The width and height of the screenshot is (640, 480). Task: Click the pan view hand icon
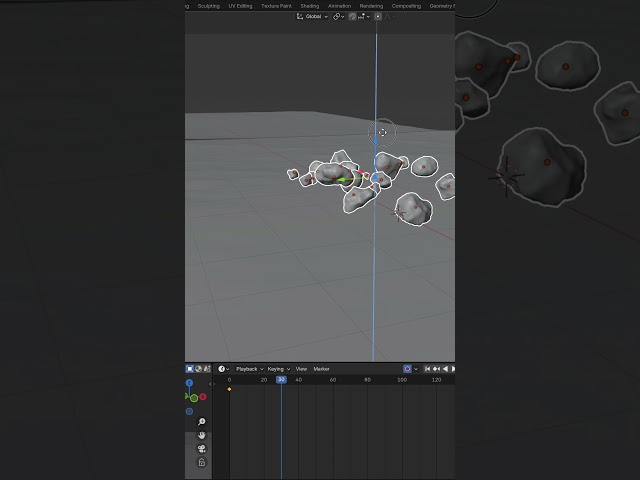tap(202, 435)
